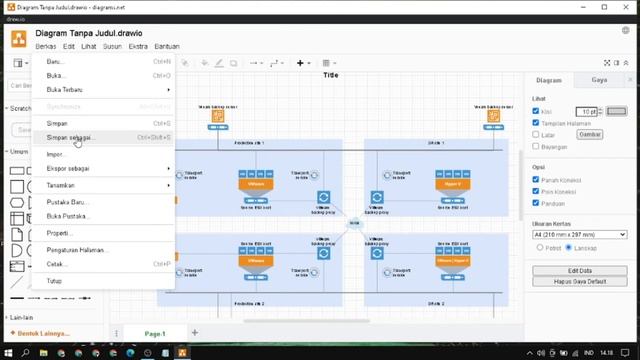Expand the Lain-lain section

(x=19, y=318)
